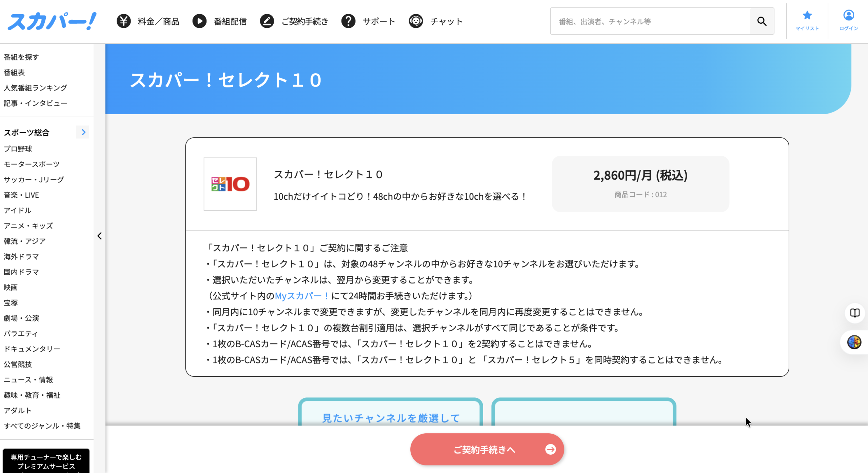This screenshot has width=868, height=473.
Task: Select 公営競技 genre
Action: click(18, 364)
